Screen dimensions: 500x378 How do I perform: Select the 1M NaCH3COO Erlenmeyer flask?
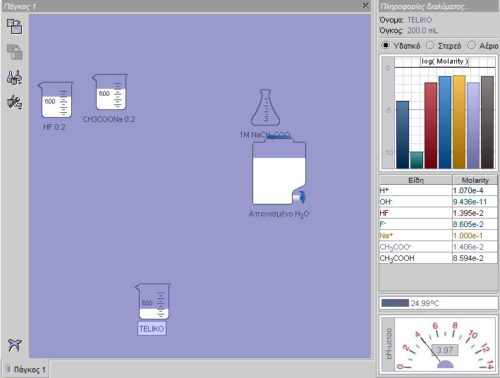pyautogui.click(x=265, y=107)
